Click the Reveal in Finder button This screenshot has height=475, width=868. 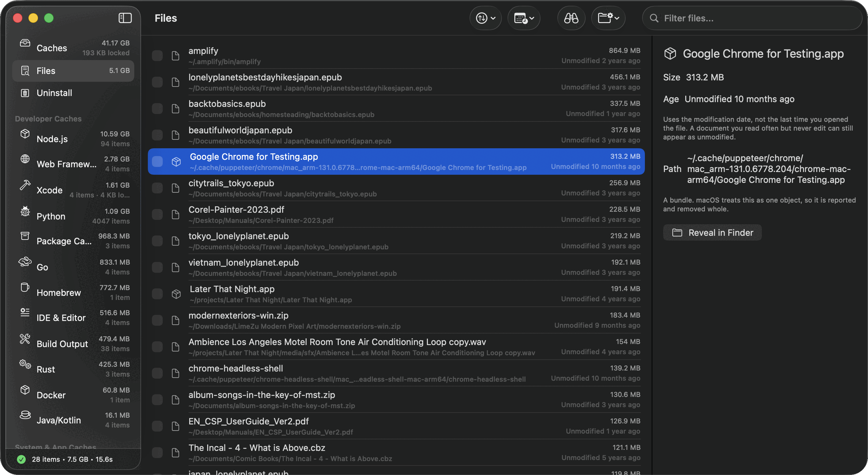(x=712, y=233)
